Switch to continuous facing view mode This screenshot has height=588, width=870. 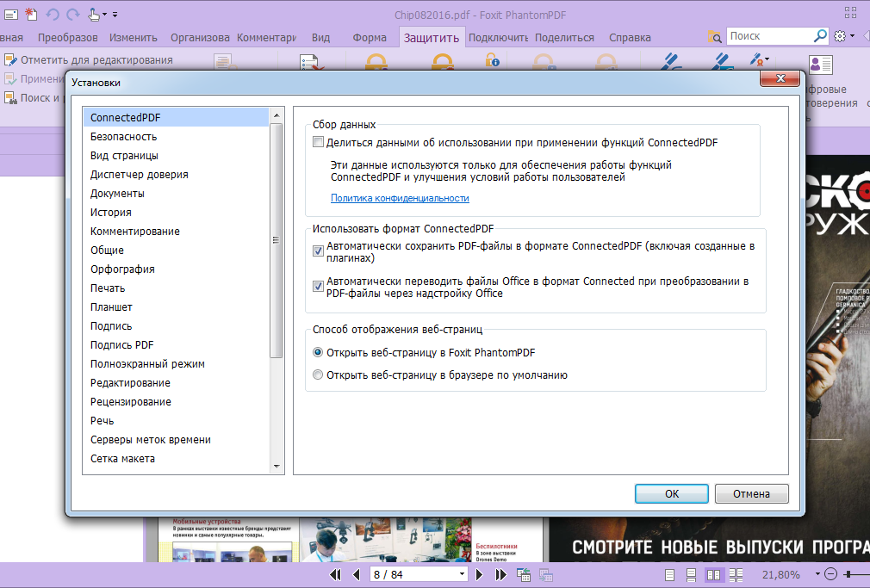(736, 575)
